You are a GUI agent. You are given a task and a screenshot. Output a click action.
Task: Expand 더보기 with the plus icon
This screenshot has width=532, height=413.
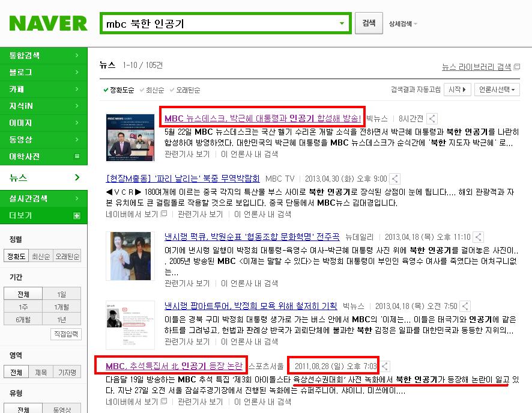click(77, 216)
